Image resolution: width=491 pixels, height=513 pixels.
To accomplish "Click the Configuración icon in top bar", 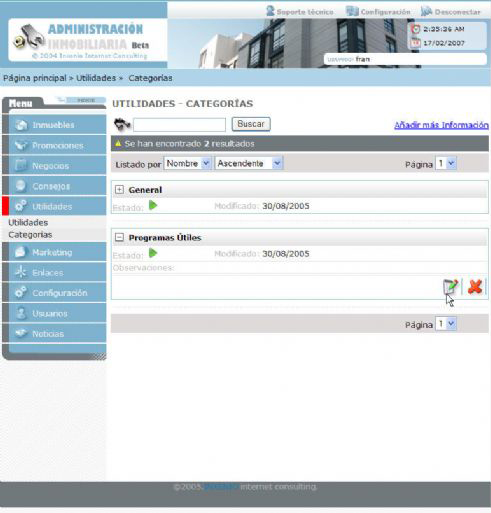I will (352, 11).
